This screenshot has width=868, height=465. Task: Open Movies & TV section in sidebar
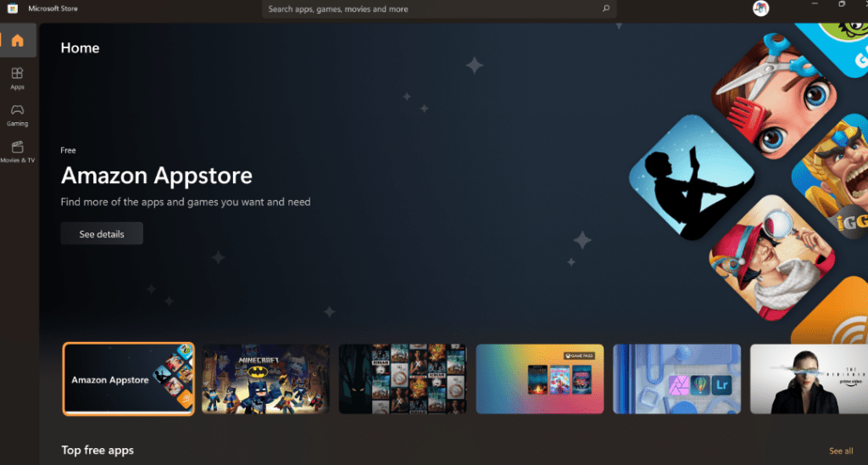coord(18,151)
